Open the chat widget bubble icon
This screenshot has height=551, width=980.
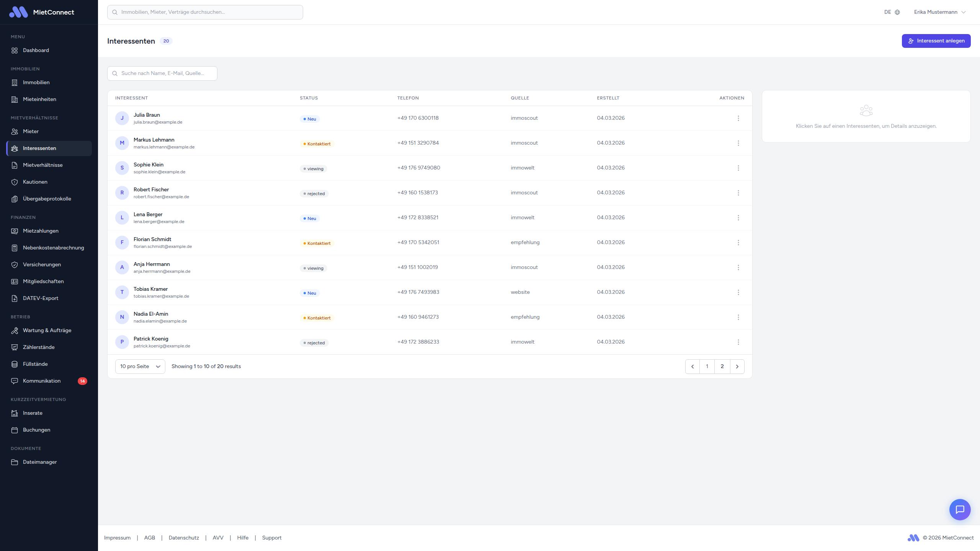point(960,509)
